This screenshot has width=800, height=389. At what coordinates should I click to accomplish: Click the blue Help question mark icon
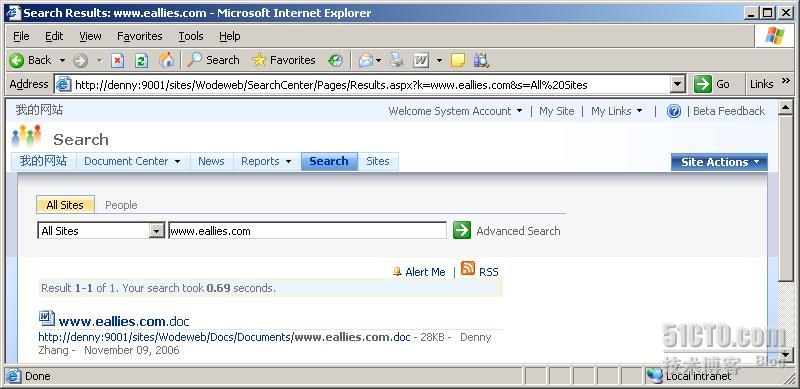click(x=673, y=111)
